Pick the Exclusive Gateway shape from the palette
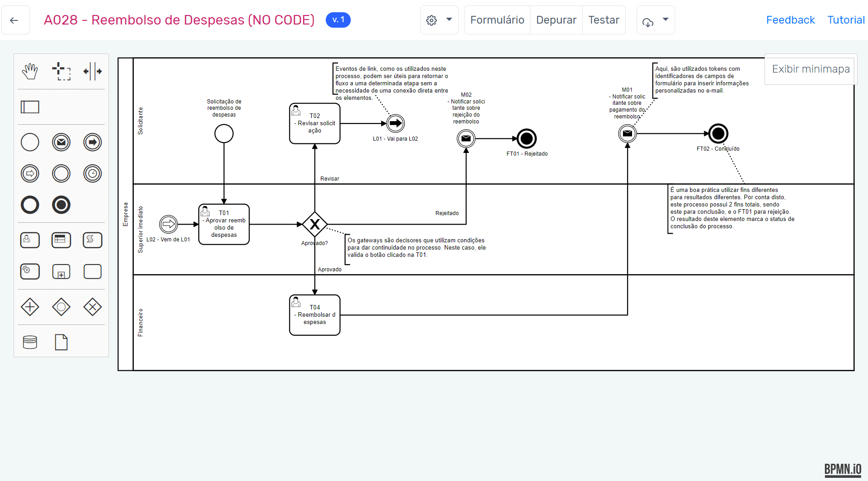This screenshot has width=868, height=481. (92, 307)
